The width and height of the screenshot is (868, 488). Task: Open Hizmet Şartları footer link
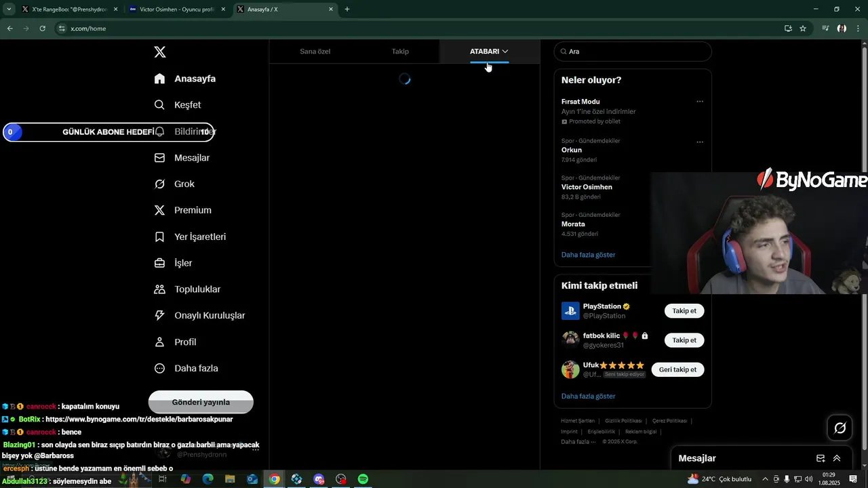pyautogui.click(x=578, y=421)
